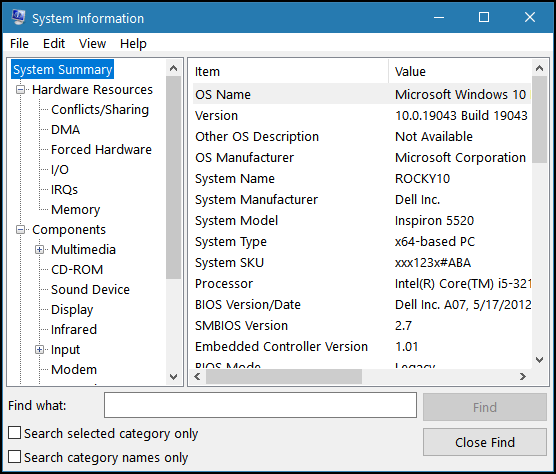Enable Search selected category only
Viewport: 556px width, 474px height.
[15, 433]
